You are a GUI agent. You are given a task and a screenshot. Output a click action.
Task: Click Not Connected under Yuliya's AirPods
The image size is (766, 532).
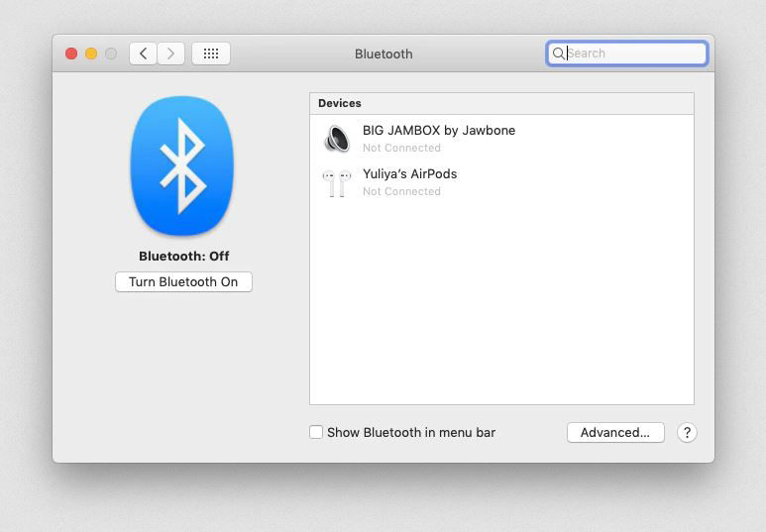[x=401, y=191]
